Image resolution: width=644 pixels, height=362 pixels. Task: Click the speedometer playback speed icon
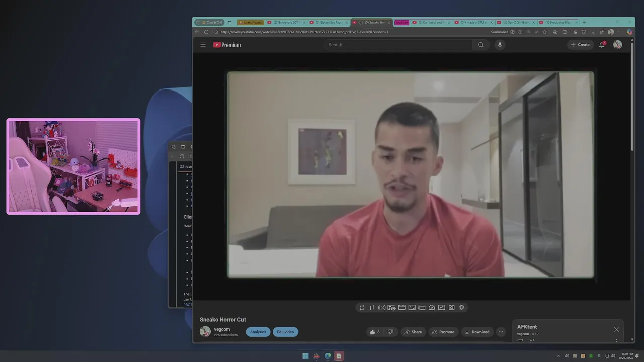point(432,308)
